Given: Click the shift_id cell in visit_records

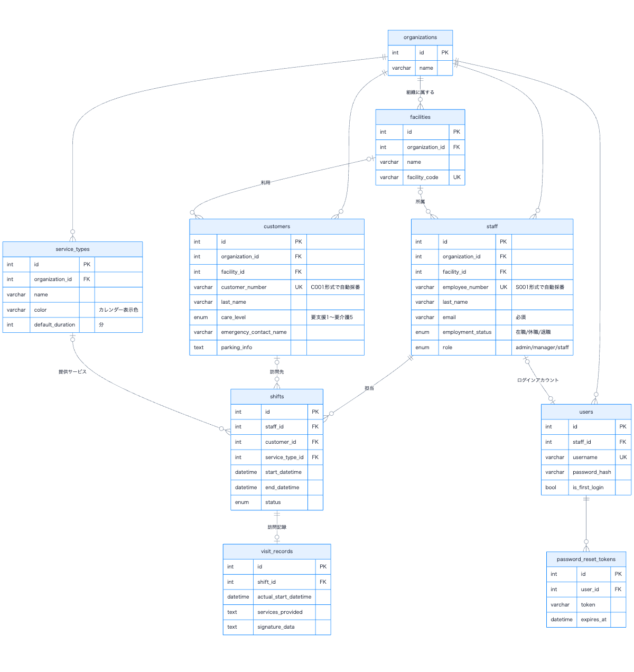Looking at the screenshot, I should (x=284, y=582).
